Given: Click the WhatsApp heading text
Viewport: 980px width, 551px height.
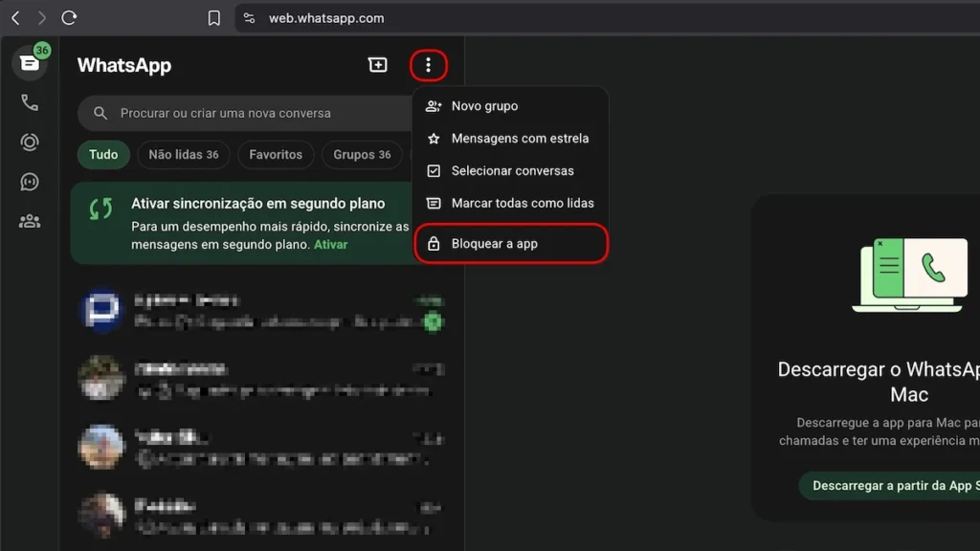Looking at the screenshot, I should pyautogui.click(x=124, y=66).
